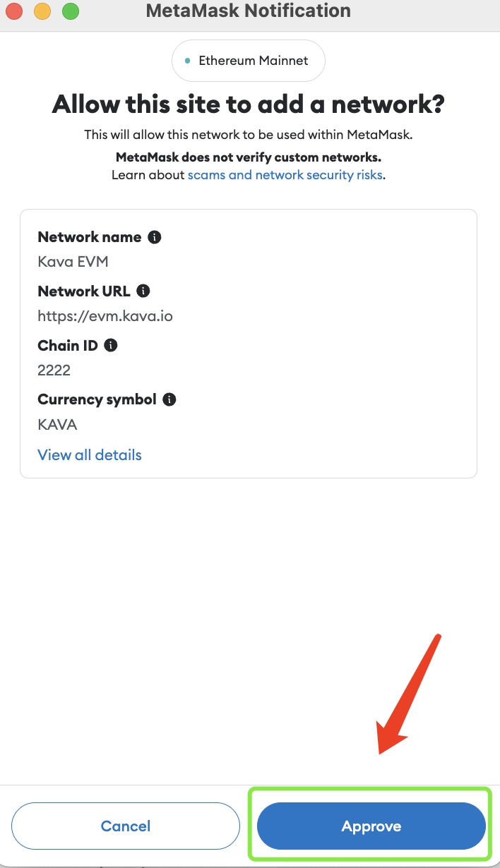Click the Chain ID value 2222

coord(54,370)
